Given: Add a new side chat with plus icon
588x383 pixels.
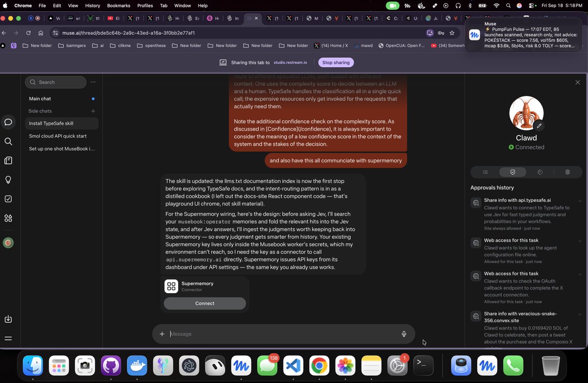Looking at the screenshot, I should tap(93, 111).
